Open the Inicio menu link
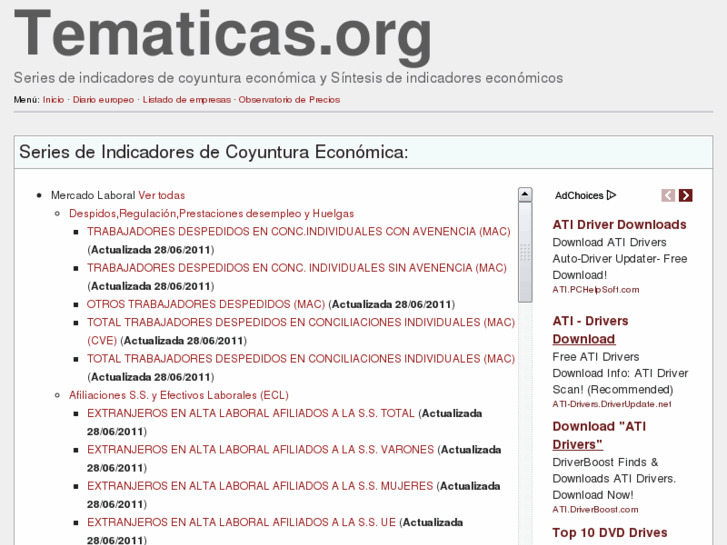 pos(53,100)
